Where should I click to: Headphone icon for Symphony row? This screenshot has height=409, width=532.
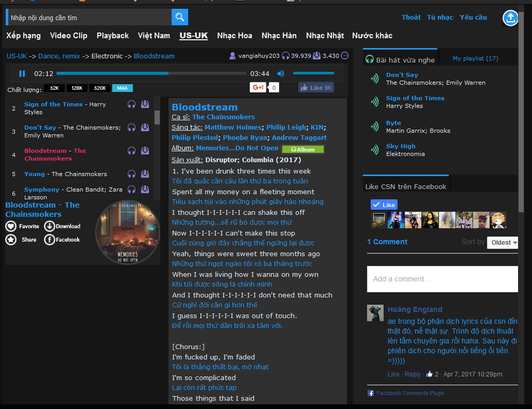[x=132, y=190]
